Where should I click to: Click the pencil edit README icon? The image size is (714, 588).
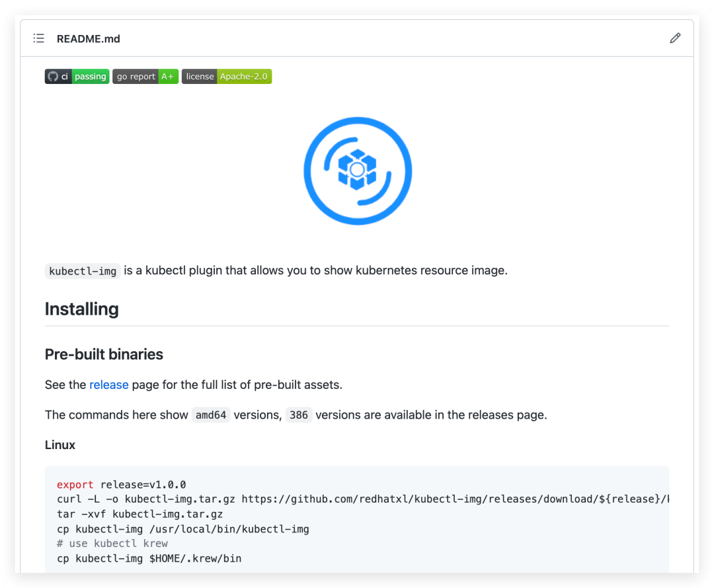(x=675, y=38)
